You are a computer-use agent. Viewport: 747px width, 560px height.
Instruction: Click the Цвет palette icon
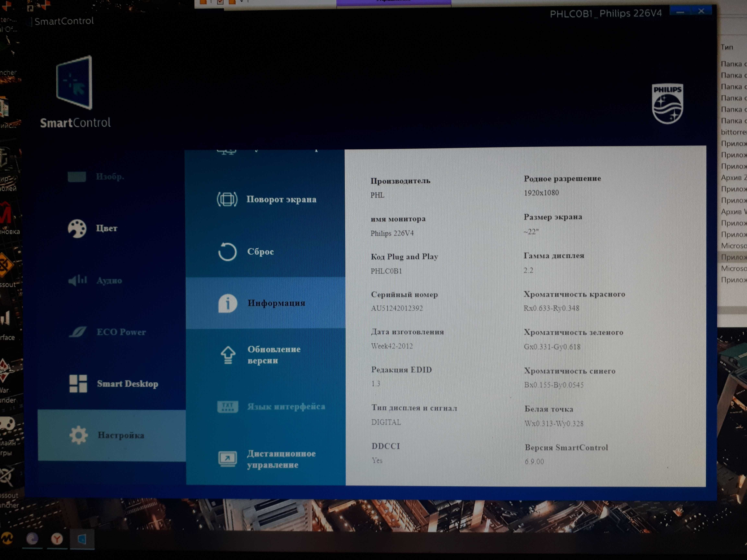point(77,228)
